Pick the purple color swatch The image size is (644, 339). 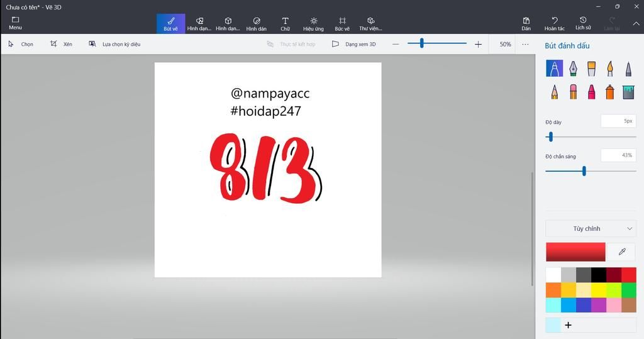(x=599, y=305)
